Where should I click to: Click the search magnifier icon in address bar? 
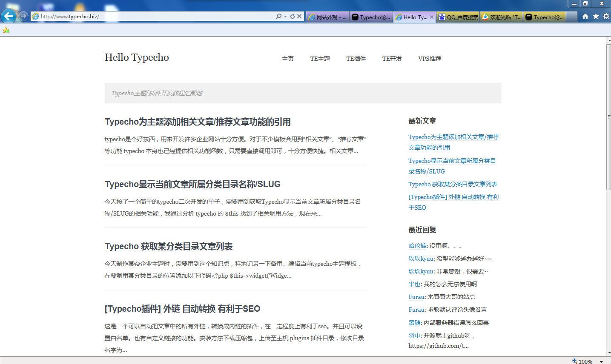(x=278, y=16)
